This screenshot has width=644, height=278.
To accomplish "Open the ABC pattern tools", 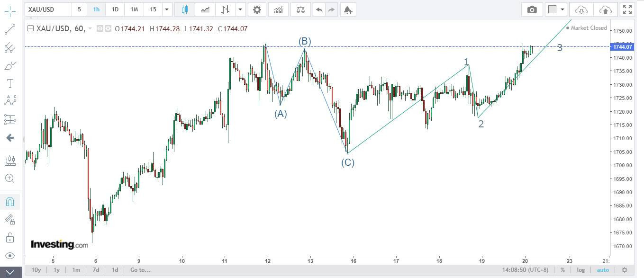I will point(10,101).
